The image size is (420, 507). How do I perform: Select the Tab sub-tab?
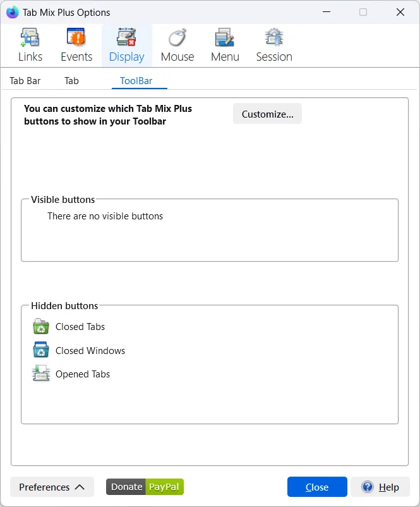(71, 81)
